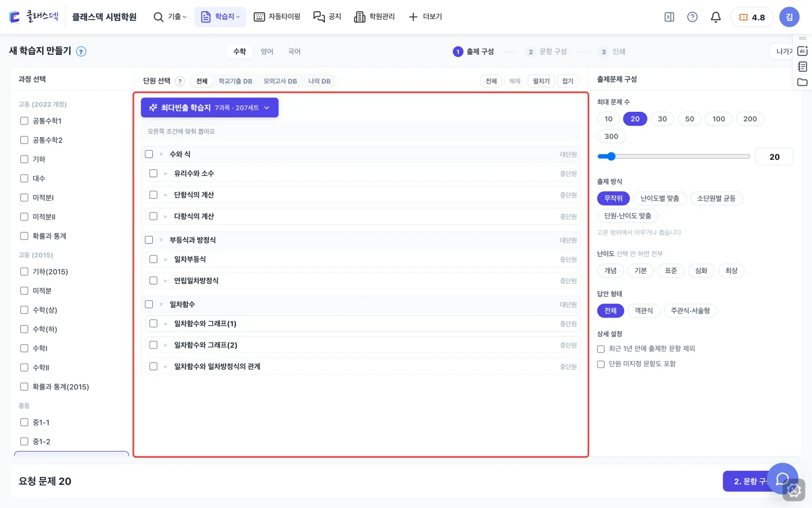Tick the 수와 식 unit checkbox
Image resolution: width=812 pixels, height=508 pixels.
[149, 154]
